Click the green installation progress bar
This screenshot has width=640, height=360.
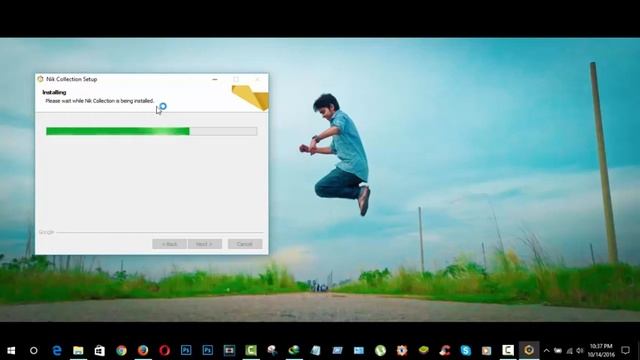pos(151,131)
